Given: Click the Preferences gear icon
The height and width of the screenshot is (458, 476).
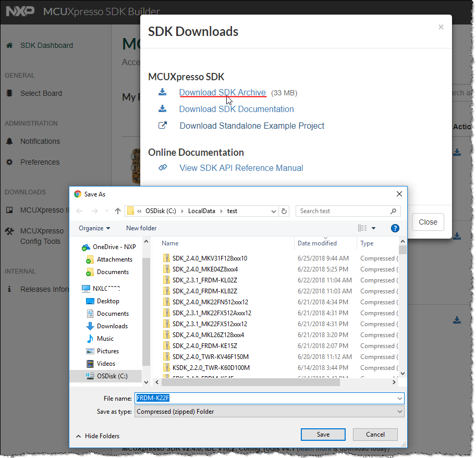Looking at the screenshot, I should point(9,162).
